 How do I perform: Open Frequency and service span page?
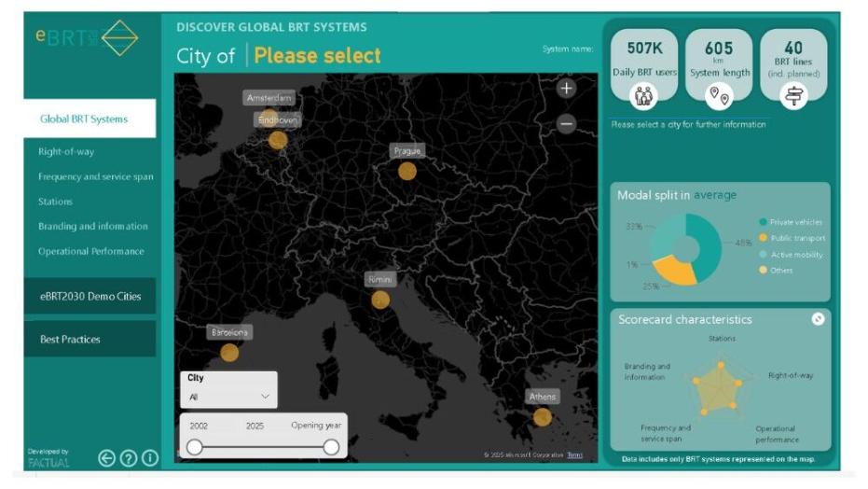(95, 176)
